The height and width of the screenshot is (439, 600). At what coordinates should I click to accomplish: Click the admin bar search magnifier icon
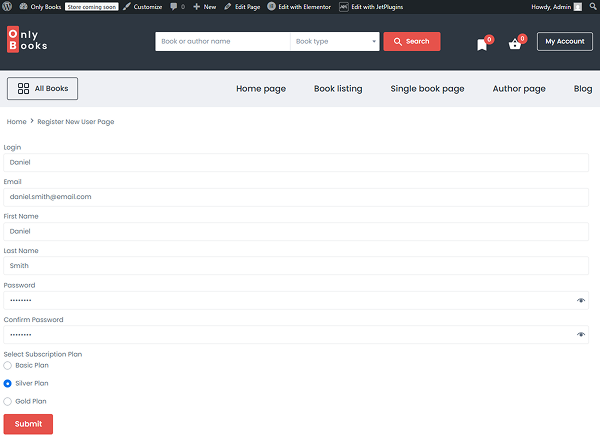(593, 7)
